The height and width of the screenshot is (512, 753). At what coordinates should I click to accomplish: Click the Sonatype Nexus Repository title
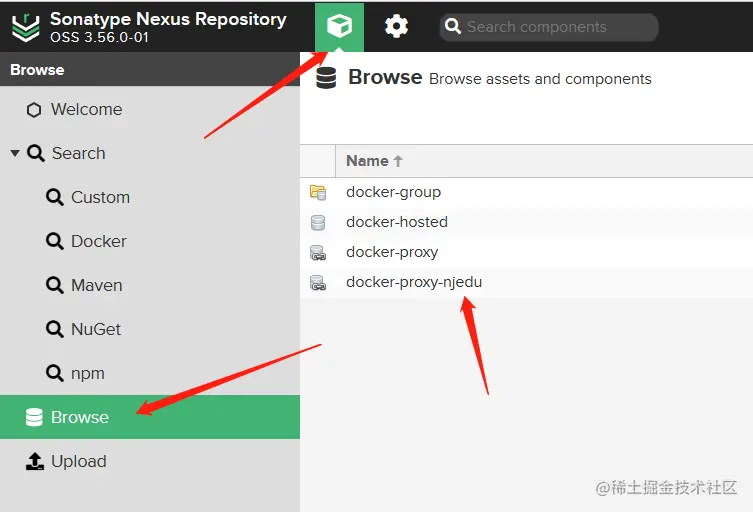pos(168,19)
